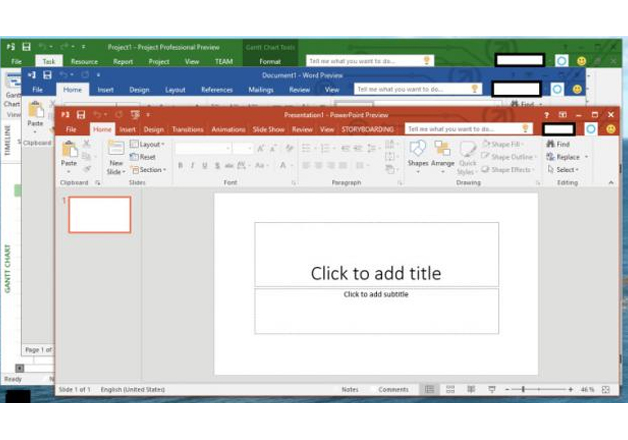Open PowerPoint's Insert tab
This screenshot has width=628, height=440.
127,129
